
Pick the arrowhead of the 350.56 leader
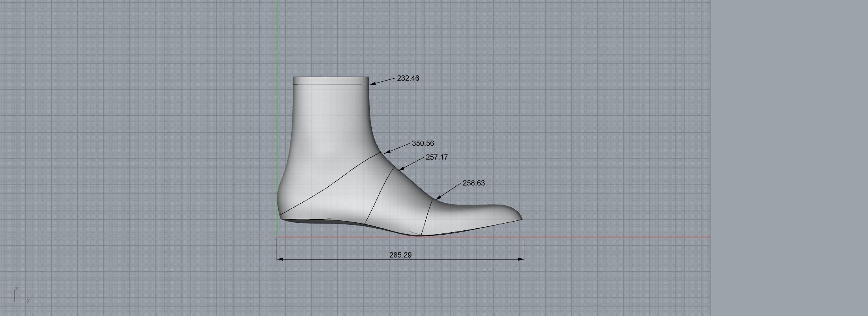pos(387,152)
